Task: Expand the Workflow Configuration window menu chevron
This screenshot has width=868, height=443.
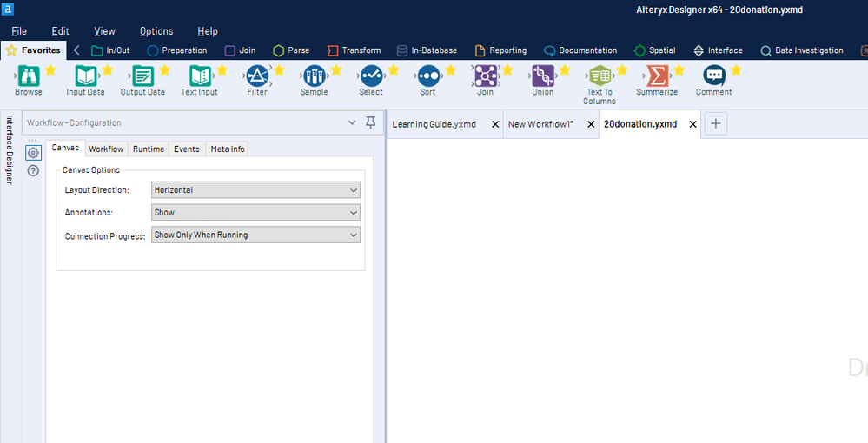Action: coord(352,122)
